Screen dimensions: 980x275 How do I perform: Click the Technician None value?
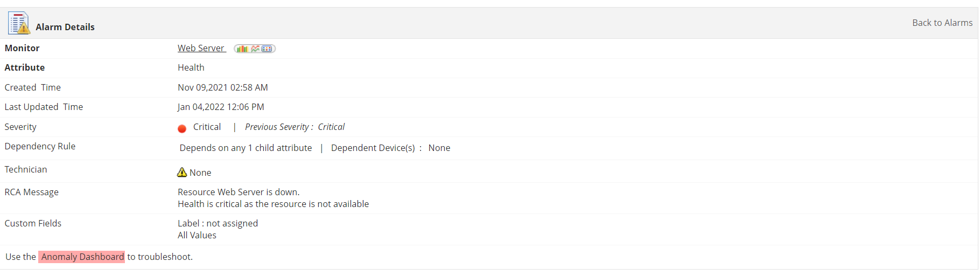click(x=200, y=173)
